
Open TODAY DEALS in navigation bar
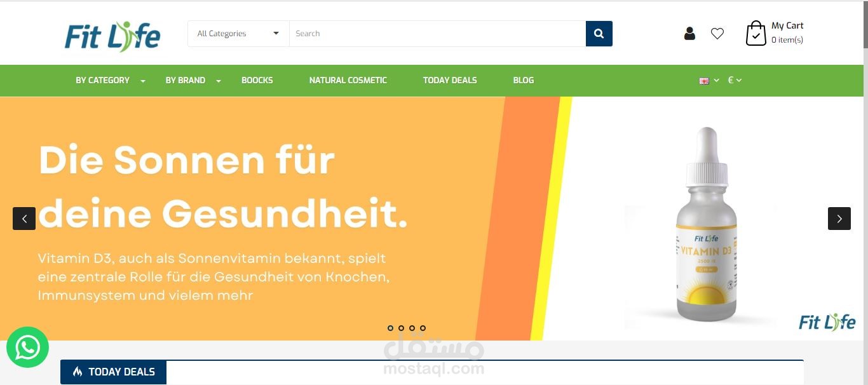tap(450, 80)
